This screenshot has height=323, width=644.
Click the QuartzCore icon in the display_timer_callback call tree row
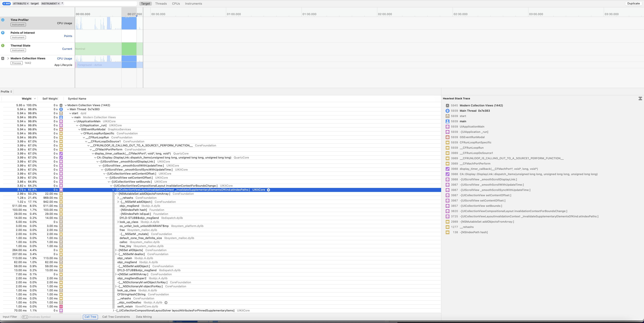[x=61, y=153]
